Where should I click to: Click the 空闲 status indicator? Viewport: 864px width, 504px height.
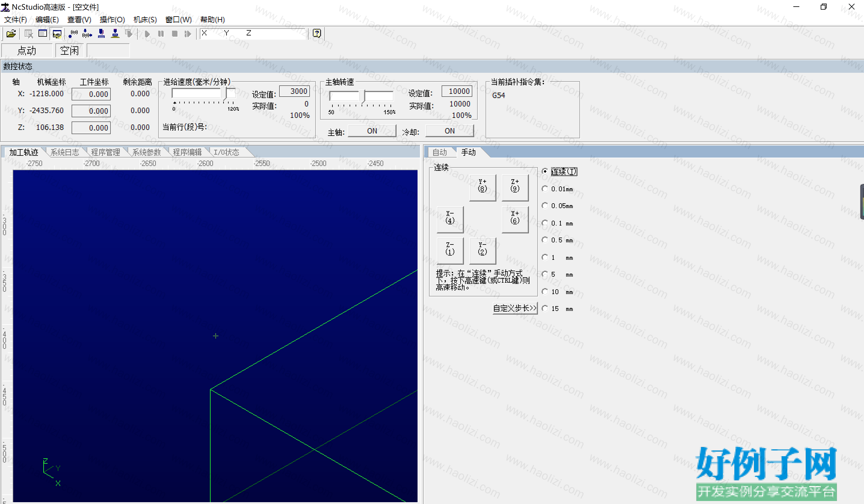(69, 51)
